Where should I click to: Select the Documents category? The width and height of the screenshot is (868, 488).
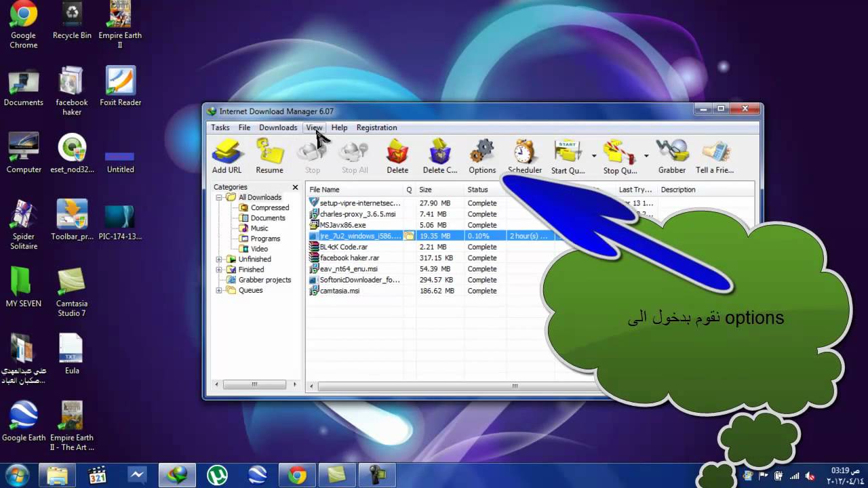(262, 218)
